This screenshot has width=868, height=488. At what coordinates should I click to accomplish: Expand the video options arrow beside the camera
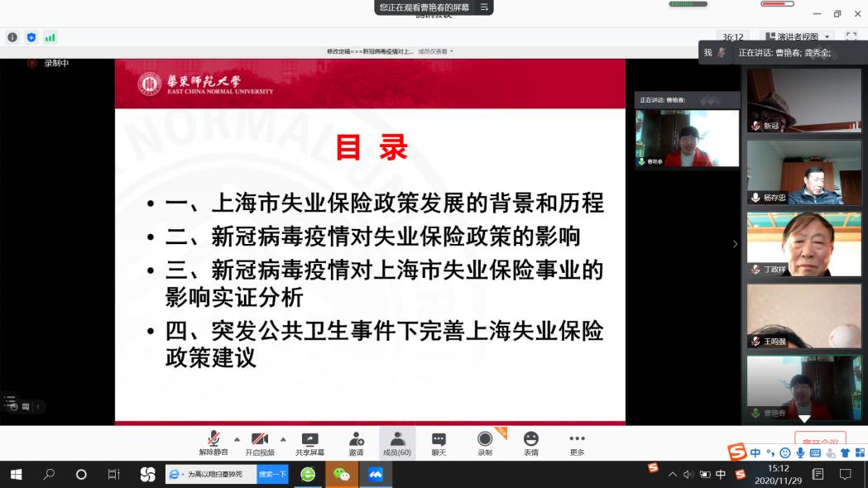[283, 439]
